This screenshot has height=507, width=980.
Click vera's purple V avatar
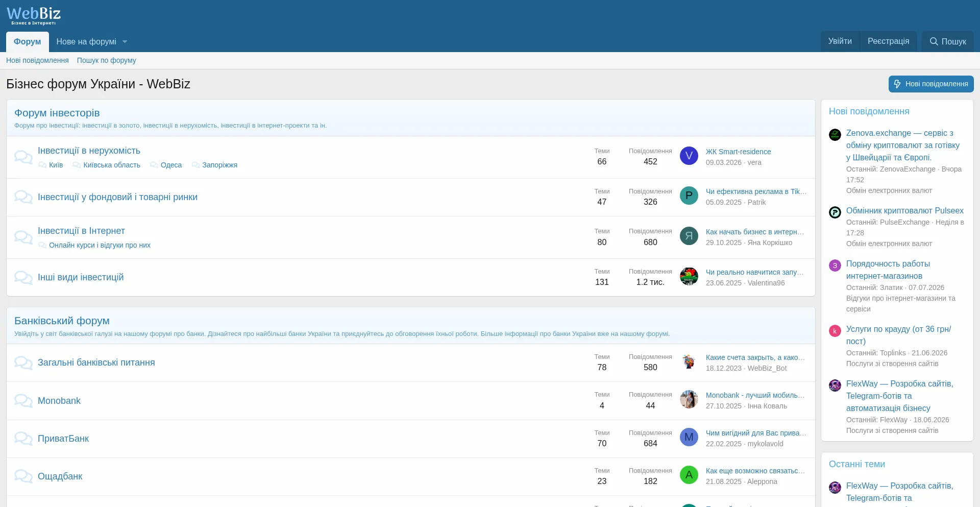689,156
